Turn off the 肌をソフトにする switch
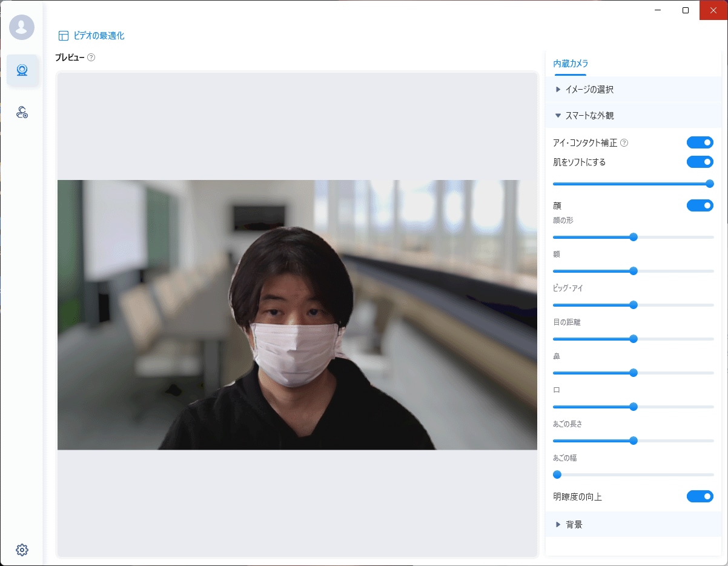The image size is (728, 566). coord(700,162)
